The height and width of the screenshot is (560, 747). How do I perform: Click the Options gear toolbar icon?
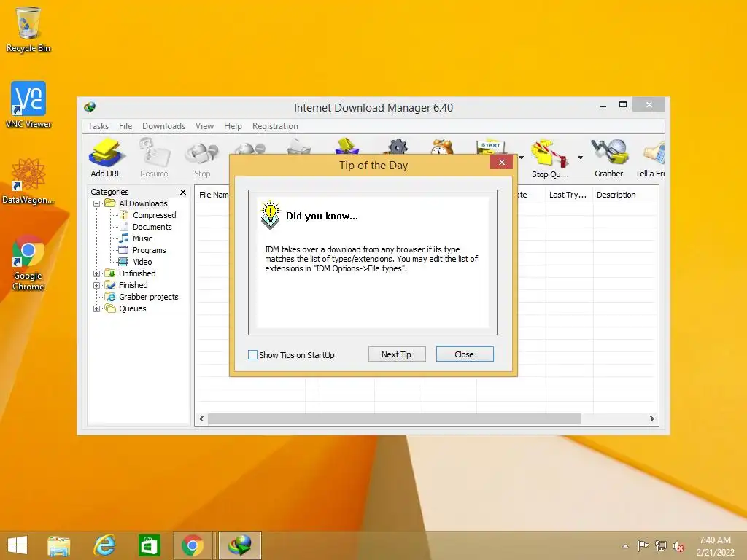[398, 146]
